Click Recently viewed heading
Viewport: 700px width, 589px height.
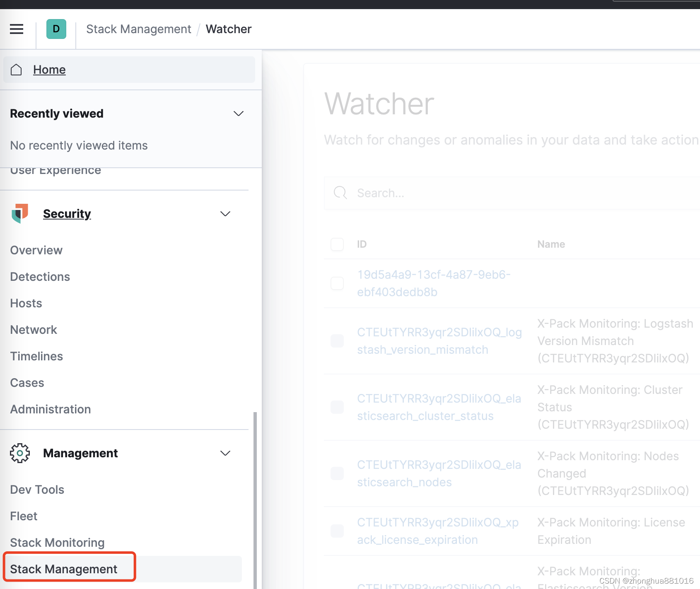57,113
